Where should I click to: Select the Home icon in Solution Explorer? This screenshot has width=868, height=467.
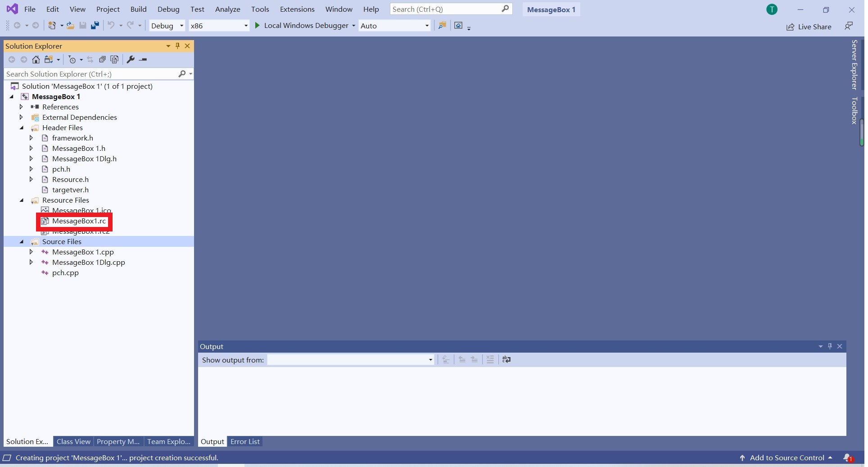point(36,59)
